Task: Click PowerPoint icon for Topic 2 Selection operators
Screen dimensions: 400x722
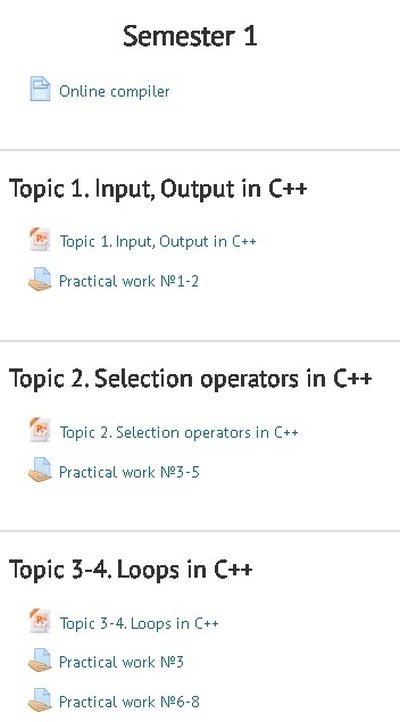Action: tap(40, 430)
